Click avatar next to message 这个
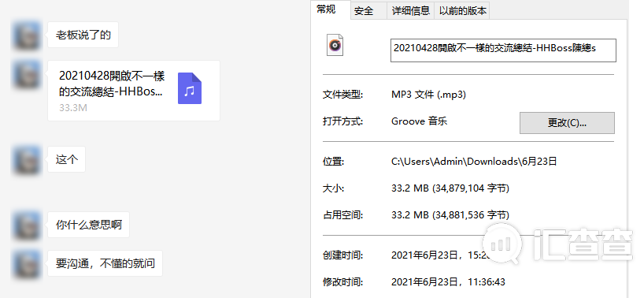 [26, 160]
